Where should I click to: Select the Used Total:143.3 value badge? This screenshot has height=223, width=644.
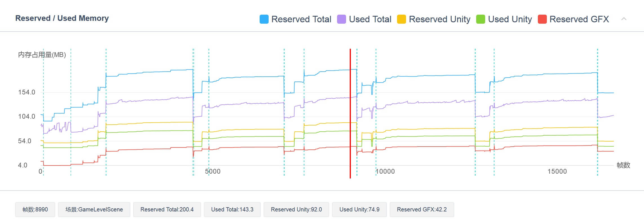[232, 209]
